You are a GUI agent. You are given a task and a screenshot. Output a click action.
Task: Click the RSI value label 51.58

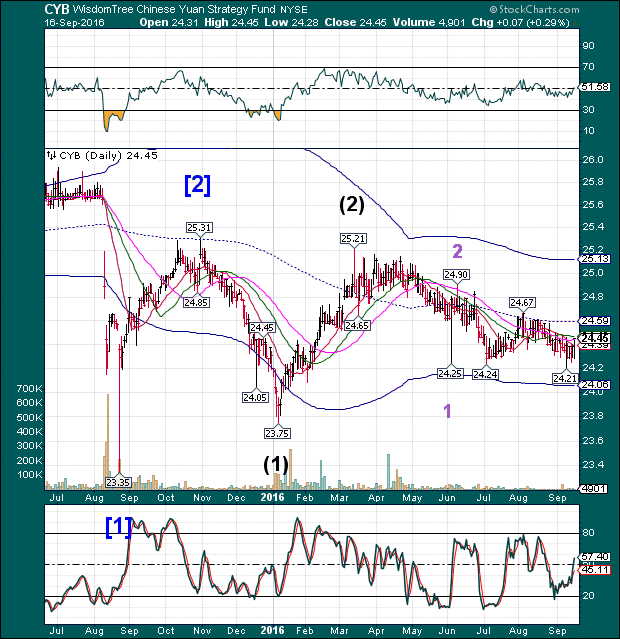(x=595, y=87)
